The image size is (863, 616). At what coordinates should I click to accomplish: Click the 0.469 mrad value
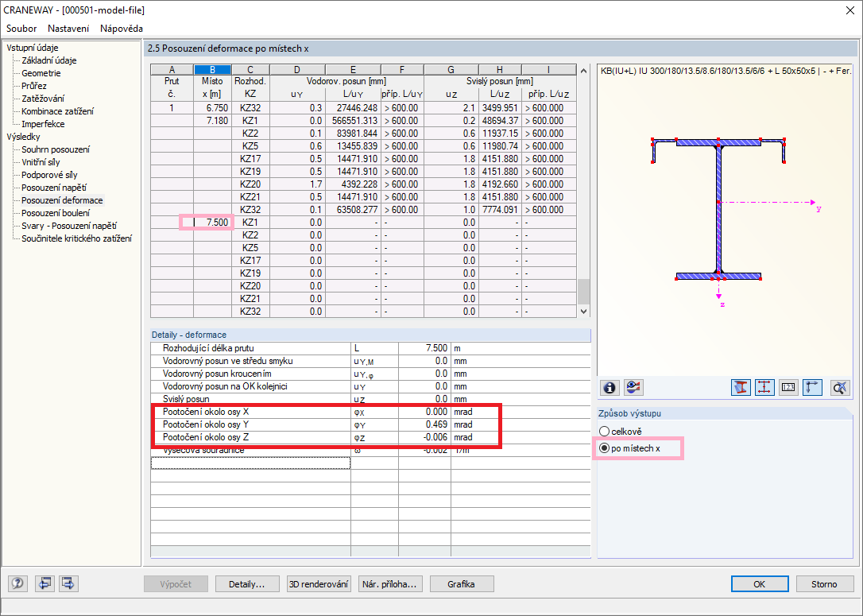click(424, 424)
